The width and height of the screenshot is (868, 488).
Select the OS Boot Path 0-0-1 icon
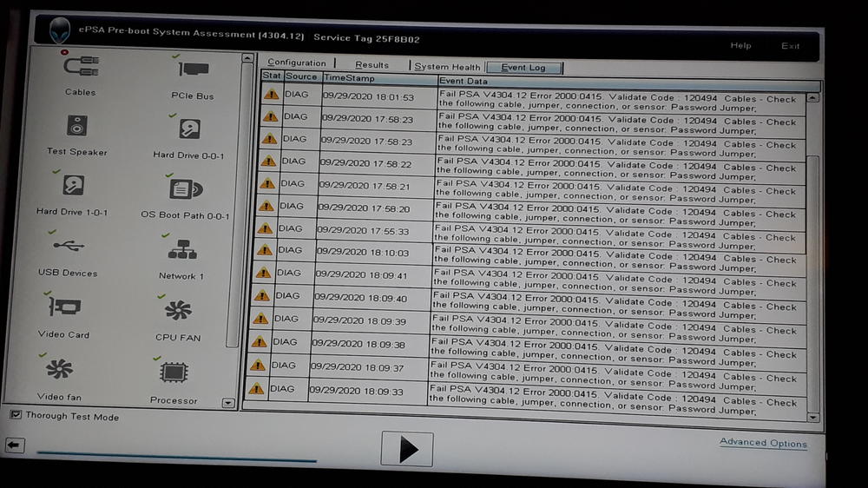(x=186, y=189)
